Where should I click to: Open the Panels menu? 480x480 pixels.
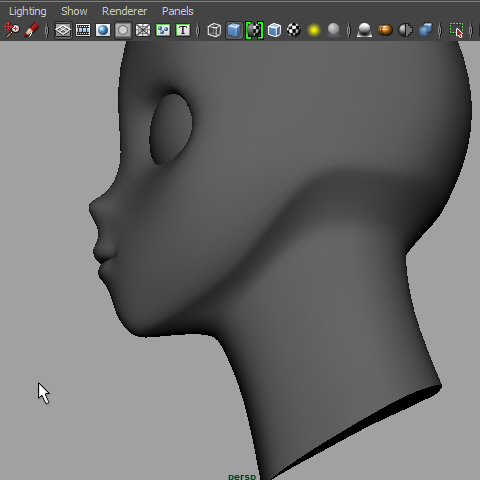(x=178, y=11)
